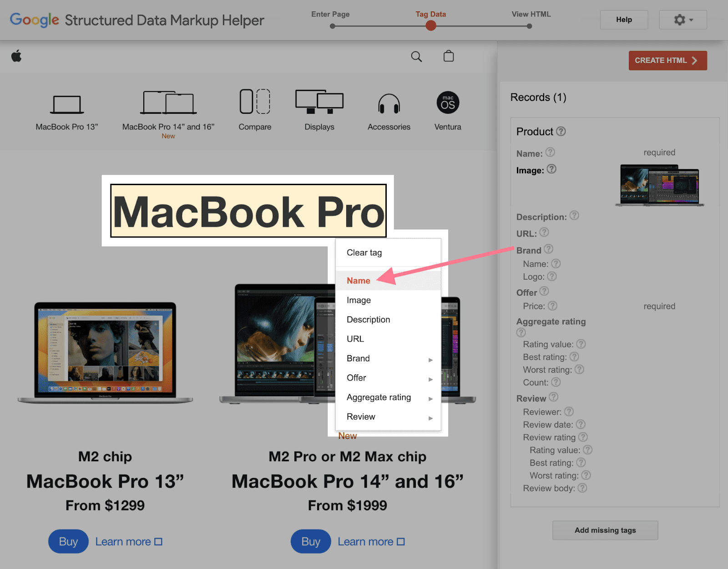The height and width of the screenshot is (569, 728).
Task: Click the Tag Data progress dot
Action: [431, 26]
